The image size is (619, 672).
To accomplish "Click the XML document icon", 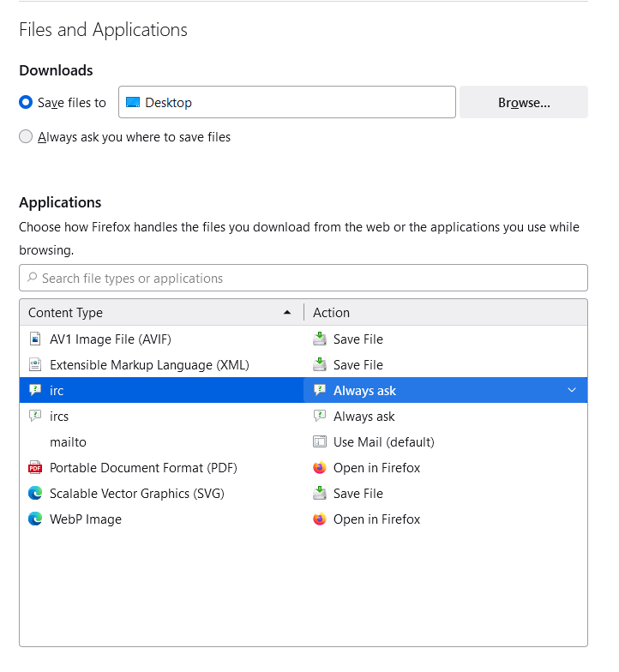I will [x=35, y=365].
